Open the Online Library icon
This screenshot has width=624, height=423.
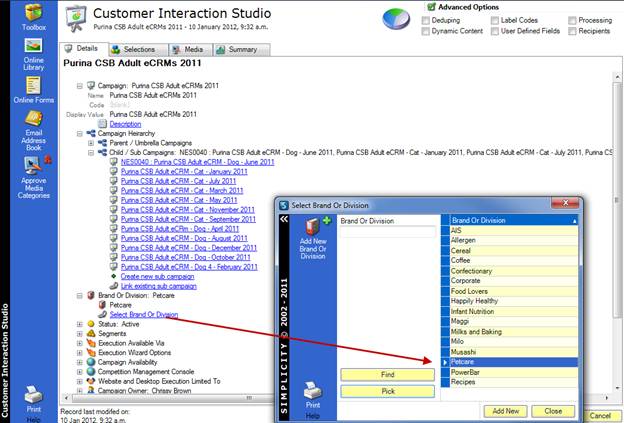click(33, 46)
